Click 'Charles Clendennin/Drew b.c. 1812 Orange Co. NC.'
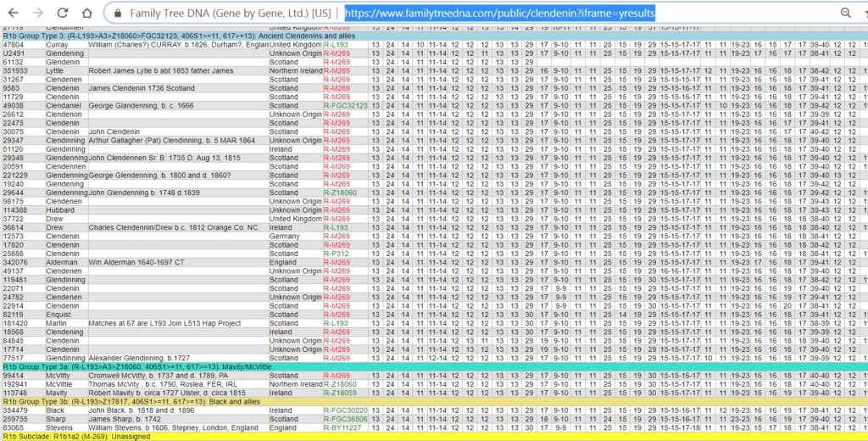Viewport: 868px width, 441px height. 174,227
